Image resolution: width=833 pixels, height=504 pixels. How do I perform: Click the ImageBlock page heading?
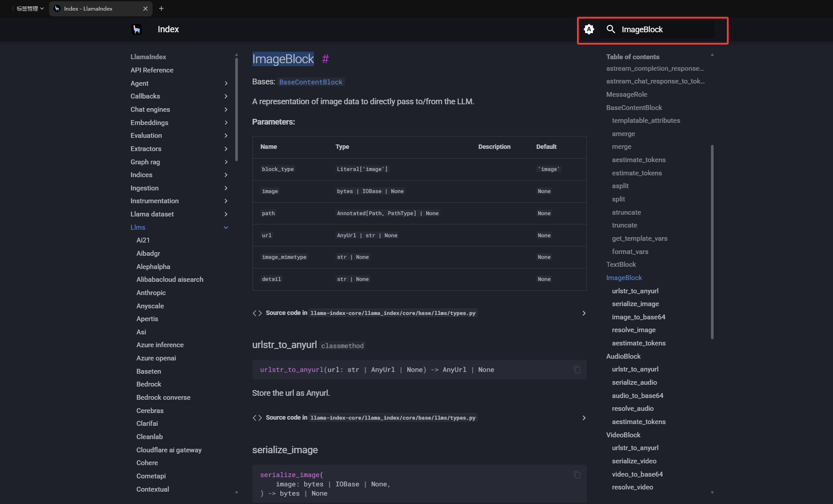tap(283, 59)
